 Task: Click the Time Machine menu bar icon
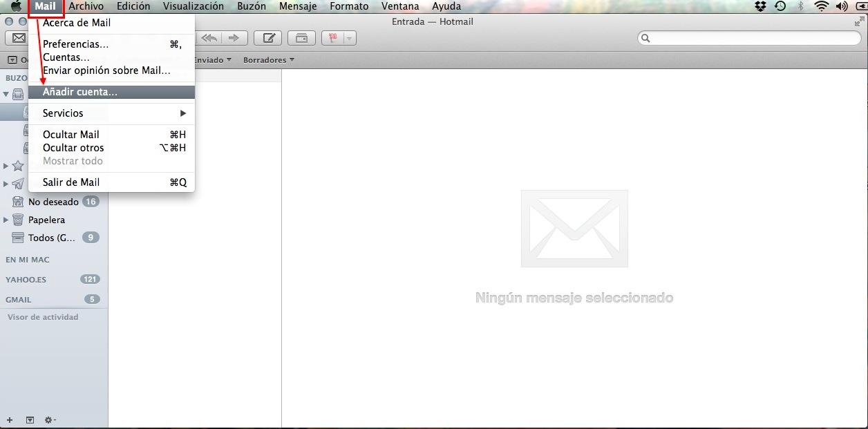pos(780,6)
